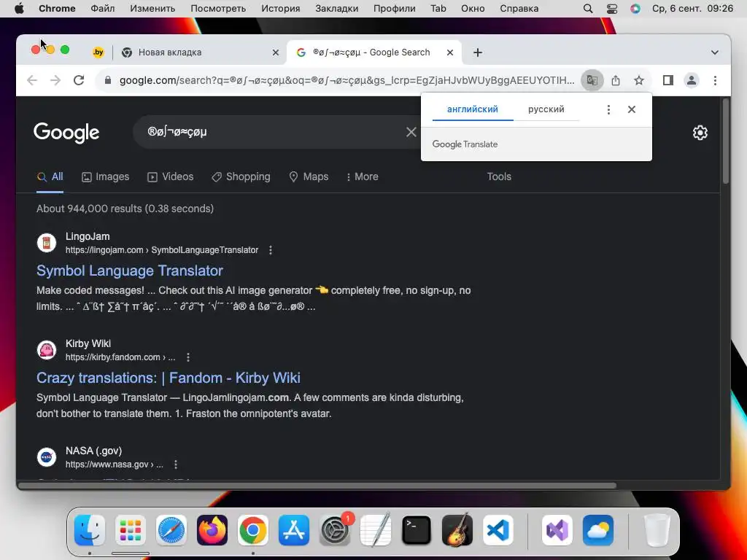The image size is (747, 560).
Task: Launch Safari from the Dock
Action: tap(171, 530)
